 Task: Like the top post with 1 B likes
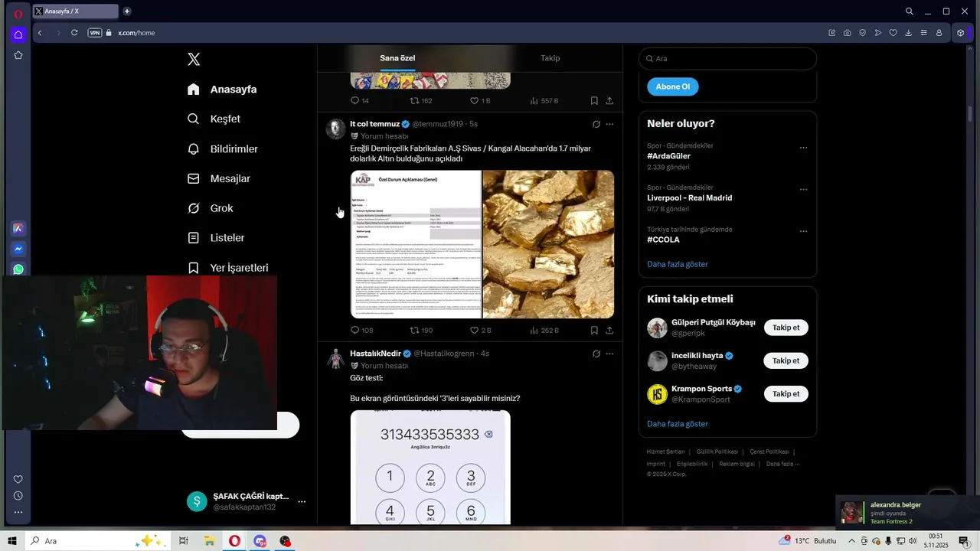coord(479,101)
